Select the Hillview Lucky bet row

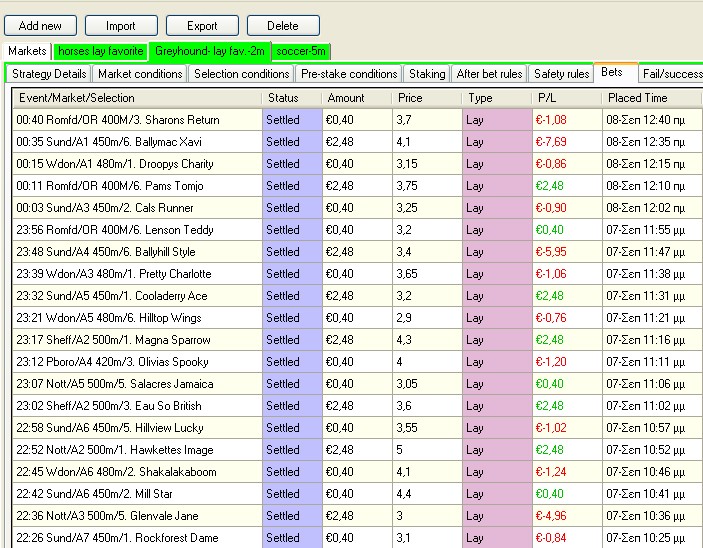[x=357, y=427]
